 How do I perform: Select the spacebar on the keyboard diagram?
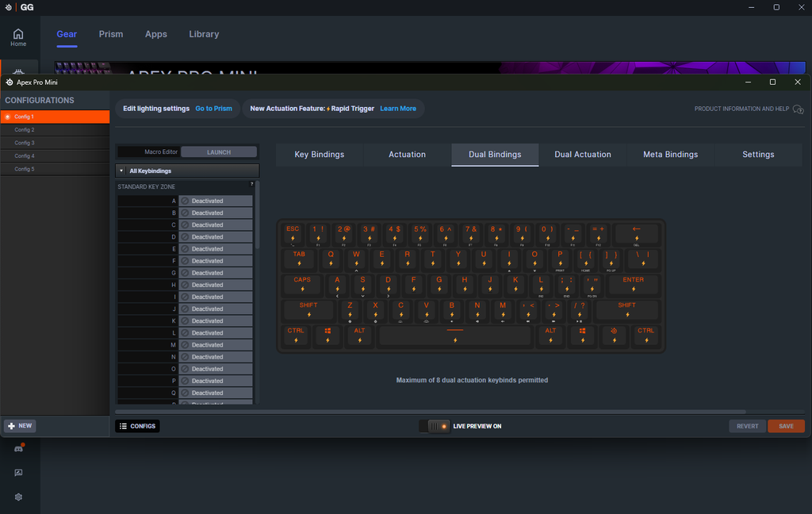pyautogui.click(x=455, y=336)
